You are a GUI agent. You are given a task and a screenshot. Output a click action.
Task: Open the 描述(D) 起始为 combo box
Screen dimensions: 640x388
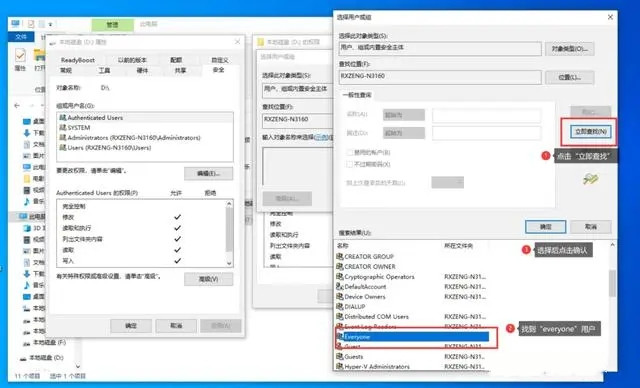(404, 133)
